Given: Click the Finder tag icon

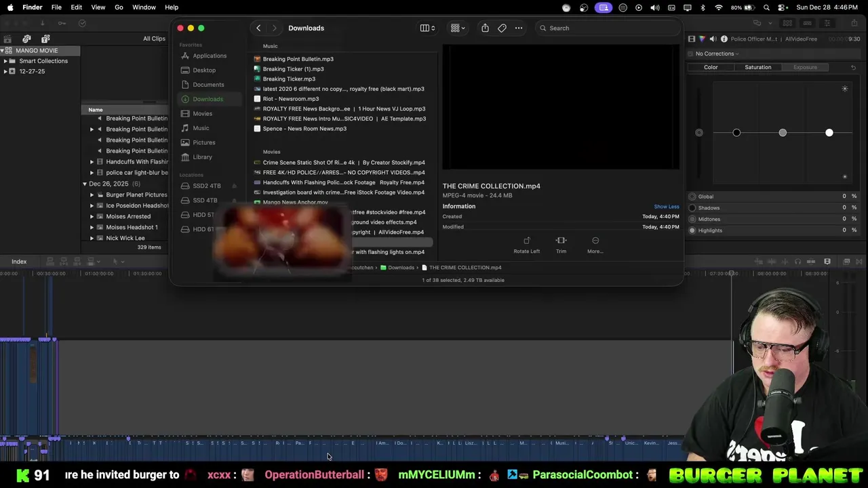Looking at the screenshot, I should point(502,28).
